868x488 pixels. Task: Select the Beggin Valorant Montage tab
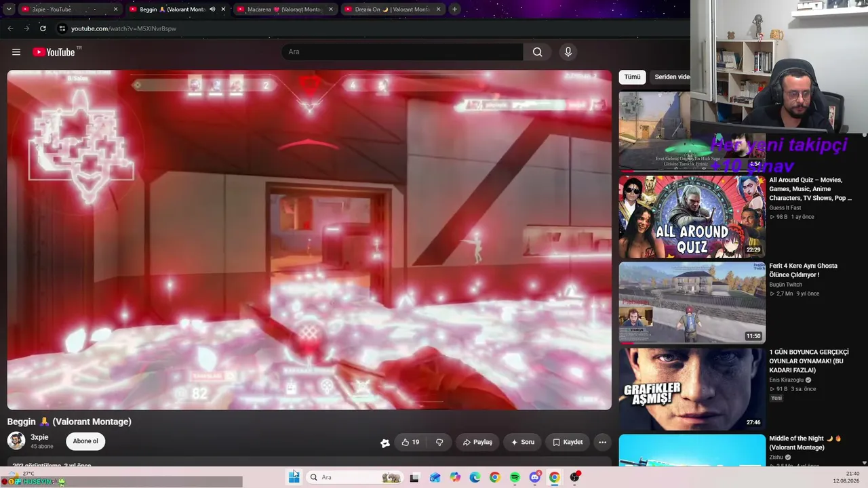coord(176,9)
